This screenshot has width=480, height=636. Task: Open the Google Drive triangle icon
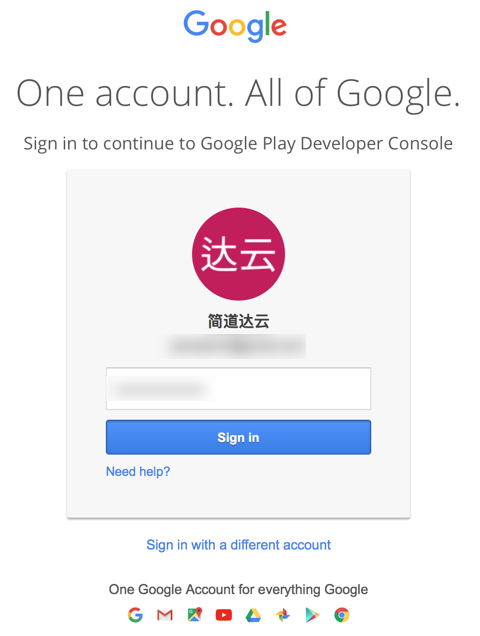pos(253,615)
